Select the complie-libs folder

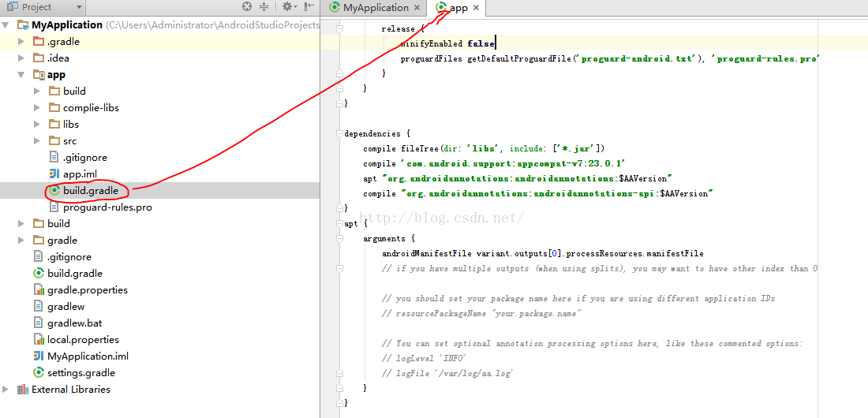(91, 108)
